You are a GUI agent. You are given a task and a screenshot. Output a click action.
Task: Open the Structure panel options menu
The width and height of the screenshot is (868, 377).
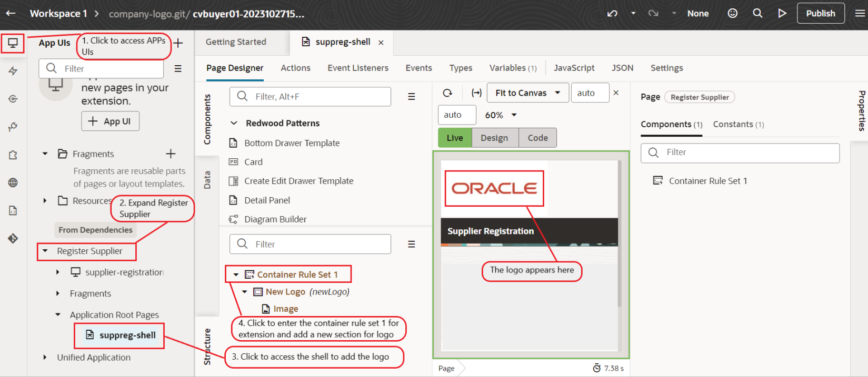(x=412, y=244)
